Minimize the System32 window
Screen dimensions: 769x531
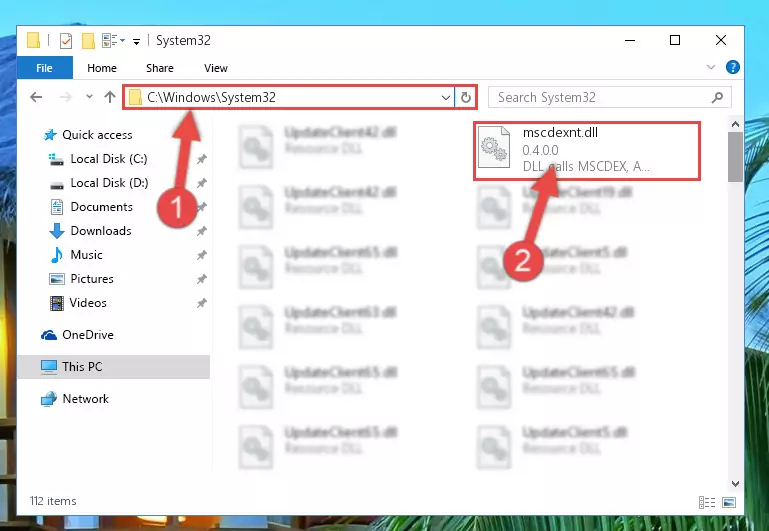coord(630,40)
